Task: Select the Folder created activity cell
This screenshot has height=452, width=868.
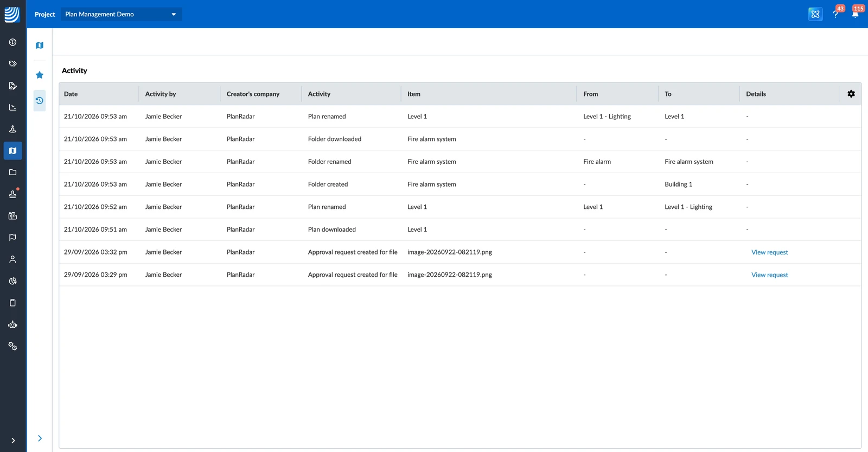Action: tap(328, 184)
